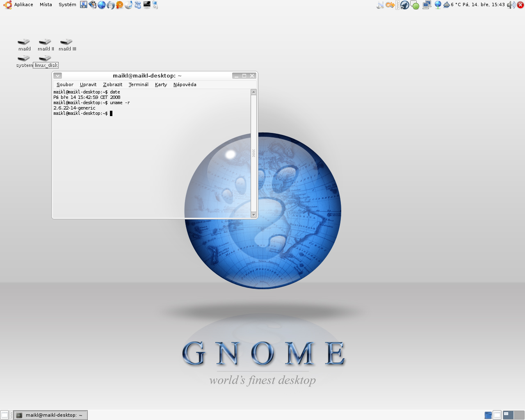The width and height of the screenshot is (525, 420).
Task: Click the 'uname -r' command text
Action: 120,103
